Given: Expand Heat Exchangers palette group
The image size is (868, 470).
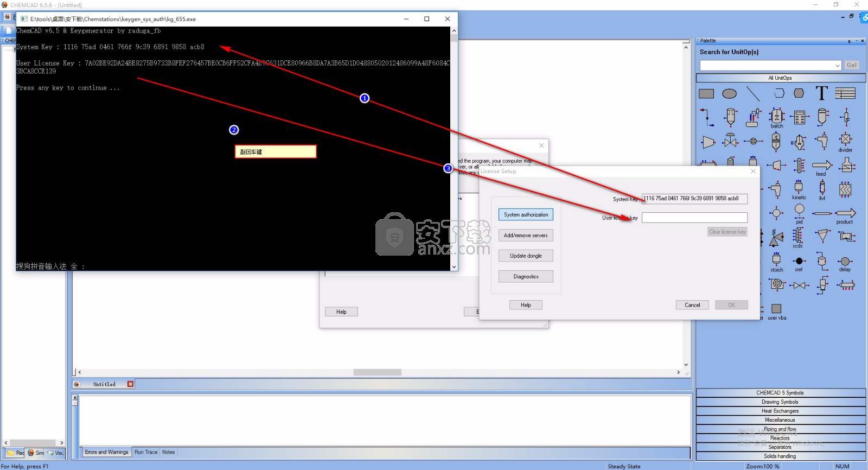Looking at the screenshot, I should 781,411.
